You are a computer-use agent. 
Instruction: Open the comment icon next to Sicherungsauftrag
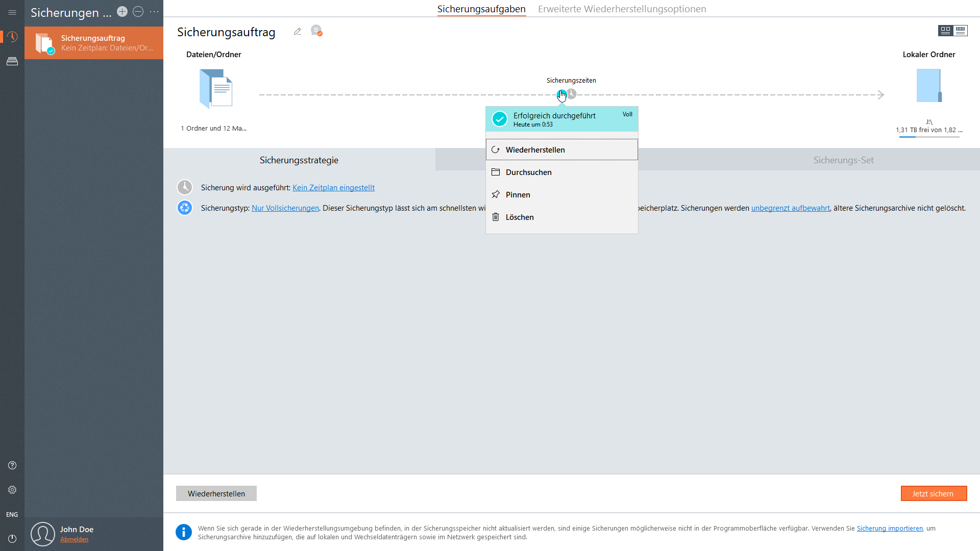[316, 31]
